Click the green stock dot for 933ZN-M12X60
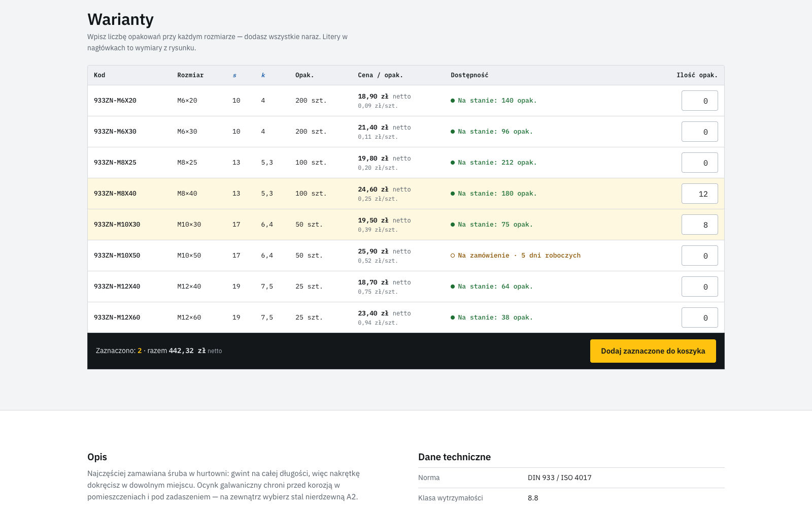 tap(453, 317)
